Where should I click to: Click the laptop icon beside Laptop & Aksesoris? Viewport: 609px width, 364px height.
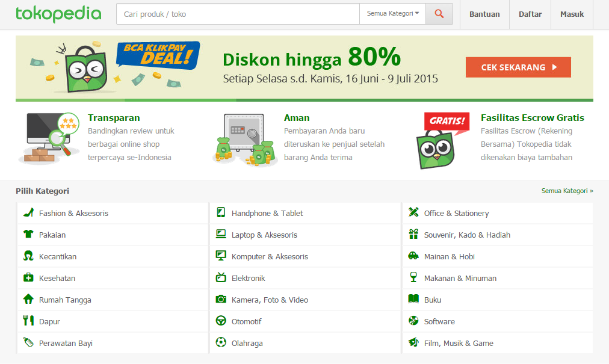(x=221, y=234)
